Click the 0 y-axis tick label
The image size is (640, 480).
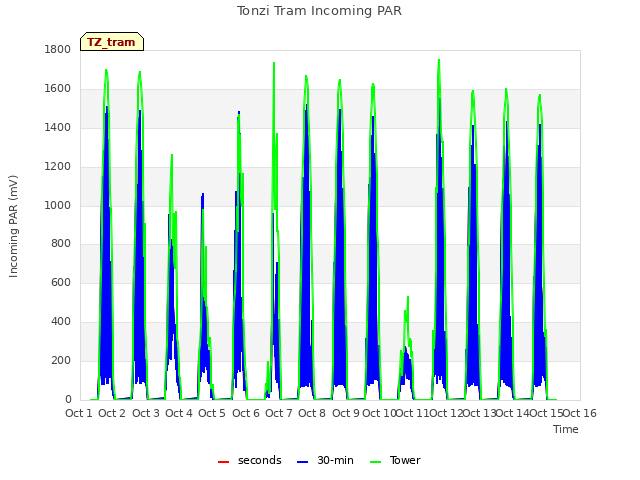(68, 400)
